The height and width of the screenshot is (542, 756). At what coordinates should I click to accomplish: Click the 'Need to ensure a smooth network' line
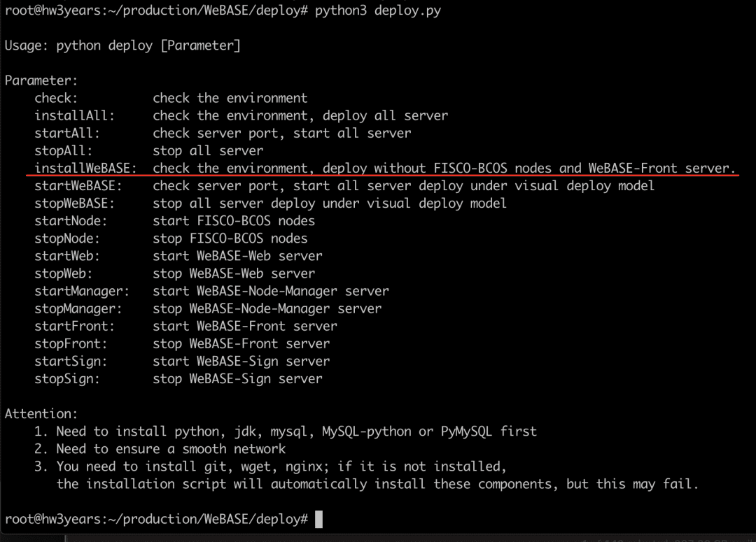coord(171,449)
